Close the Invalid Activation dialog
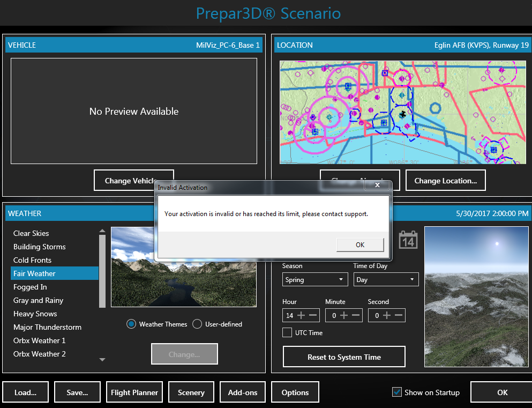 [x=377, y=185]
